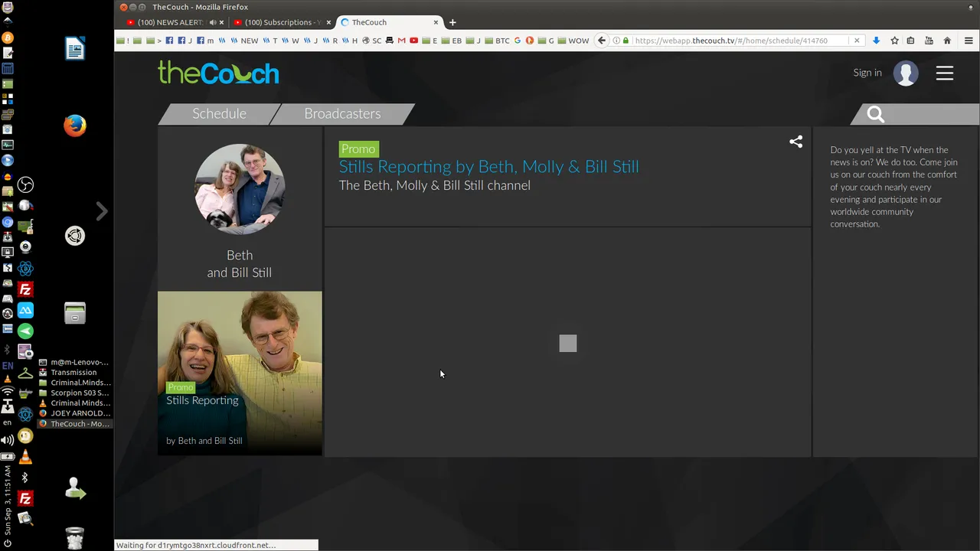Click the clock showing Sun Sep 3, 11:51 AM
Viewport: 980px width, 551px height.
coord(8,499)
